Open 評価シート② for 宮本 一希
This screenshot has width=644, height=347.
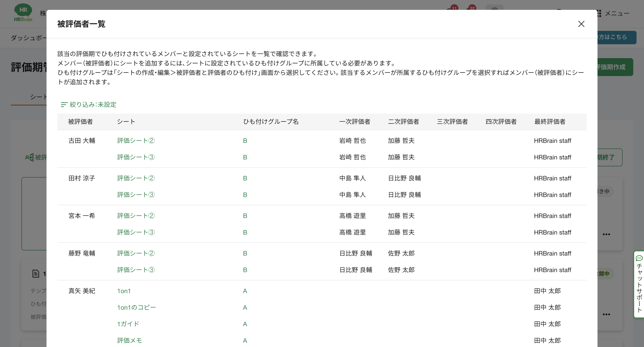136,216
